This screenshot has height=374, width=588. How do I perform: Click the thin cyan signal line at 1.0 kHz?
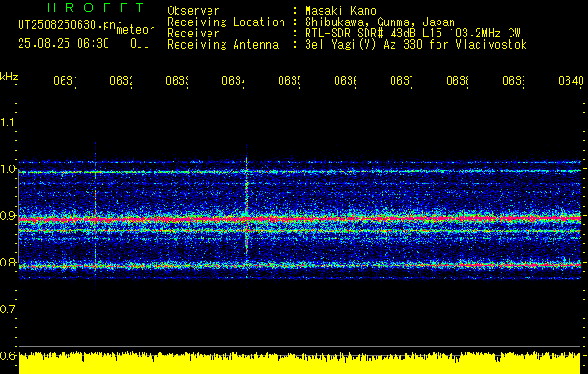point(299,172)
